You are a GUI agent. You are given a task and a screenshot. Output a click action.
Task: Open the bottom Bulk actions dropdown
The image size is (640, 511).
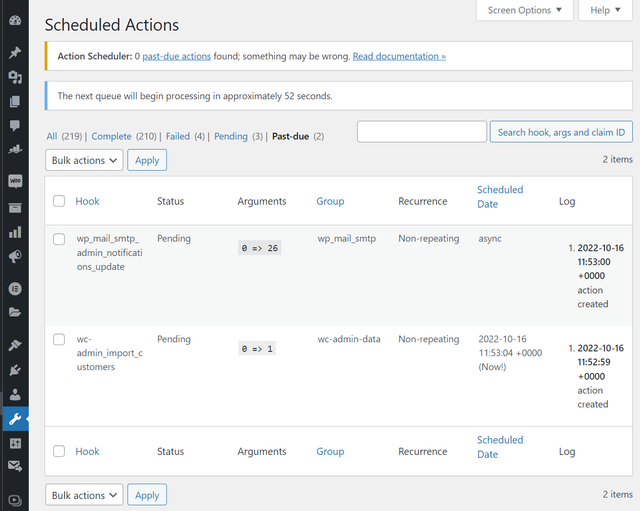[x=84, y=495]
